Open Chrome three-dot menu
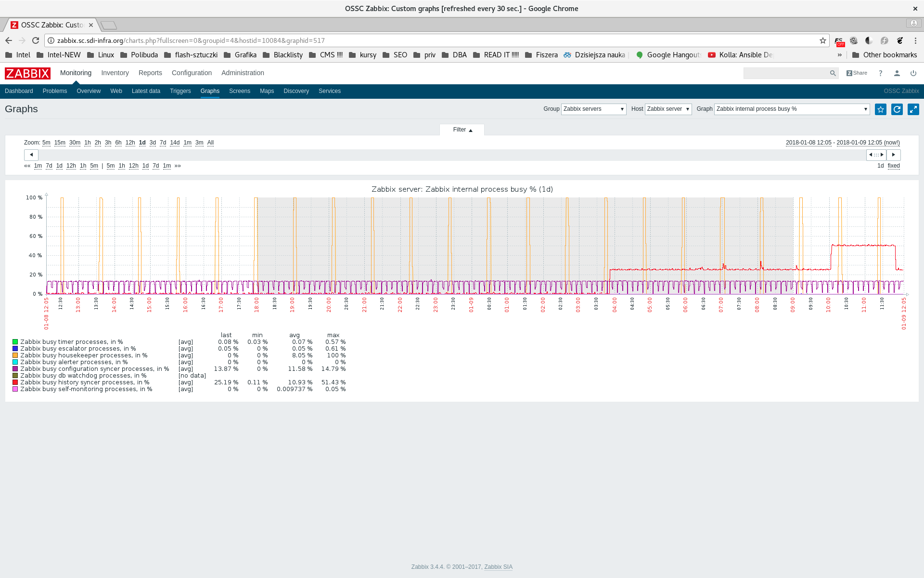 click(x=915, y=40)
